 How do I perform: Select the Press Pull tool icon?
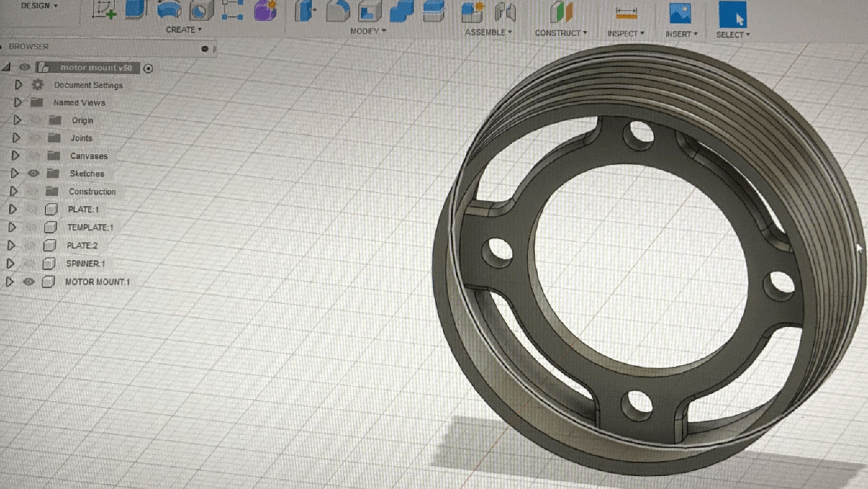tap(305, 10)
